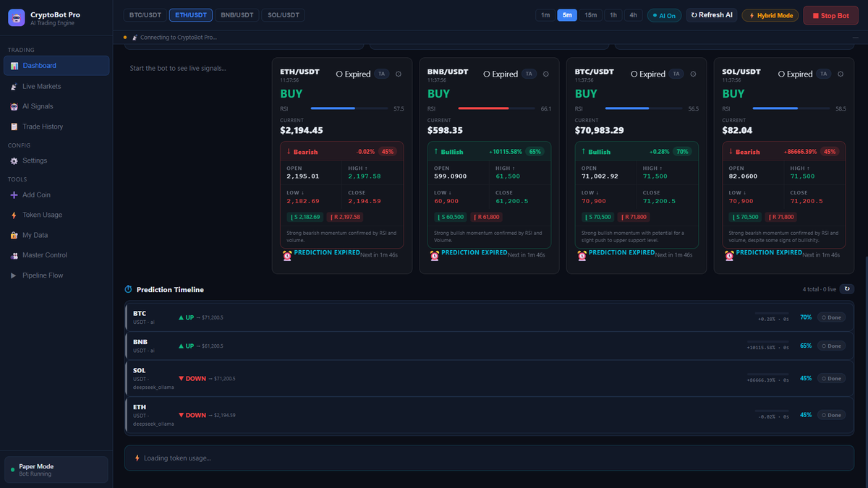Click the TA badge on SOL/USDT card

pyautogui.click(x=824, y=74)
